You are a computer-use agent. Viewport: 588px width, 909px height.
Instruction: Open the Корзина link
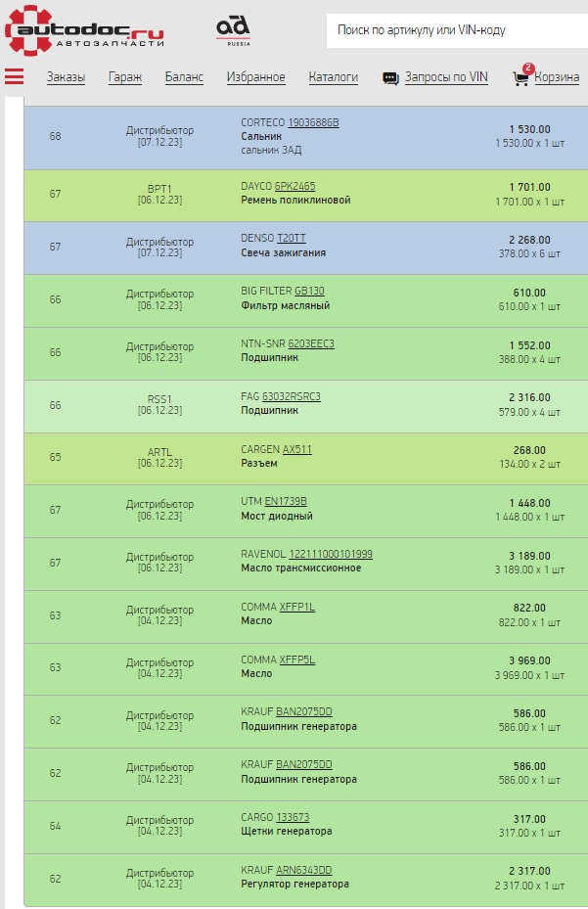557,77
